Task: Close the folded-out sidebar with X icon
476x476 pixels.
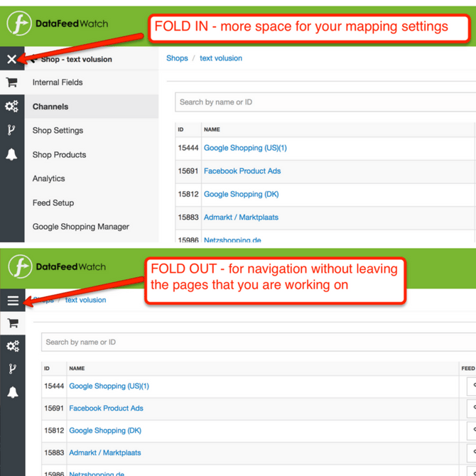Action: click(x=12, y=59)
